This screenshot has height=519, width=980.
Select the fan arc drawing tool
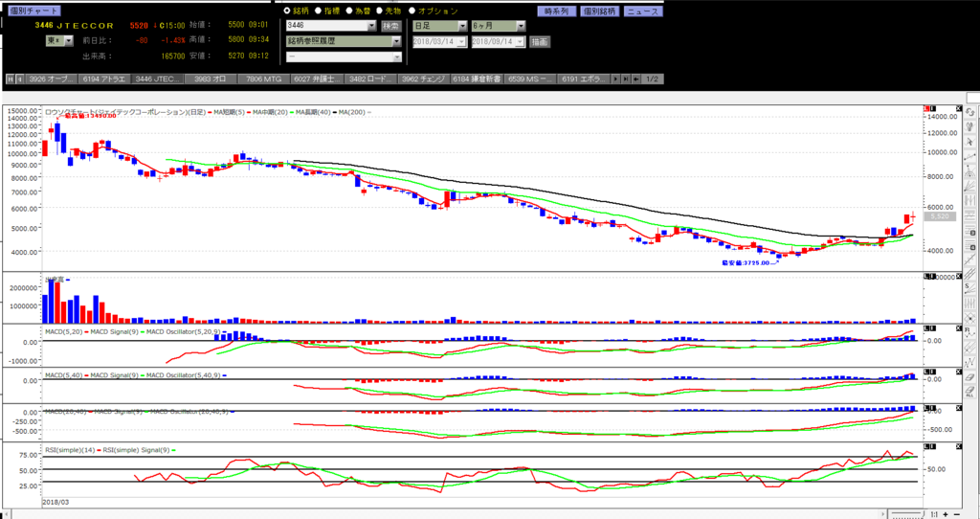[970, 170]
